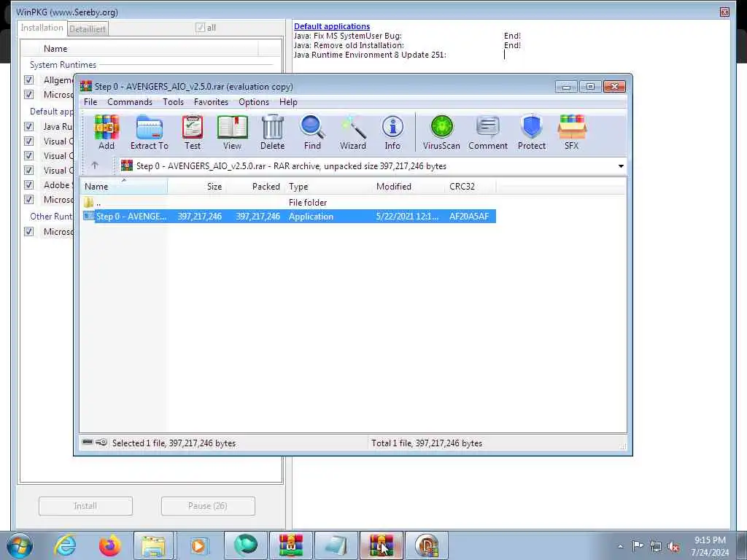747x560 pixels.
Task: Start VirusScan on the archive
Action: point(441,133)
